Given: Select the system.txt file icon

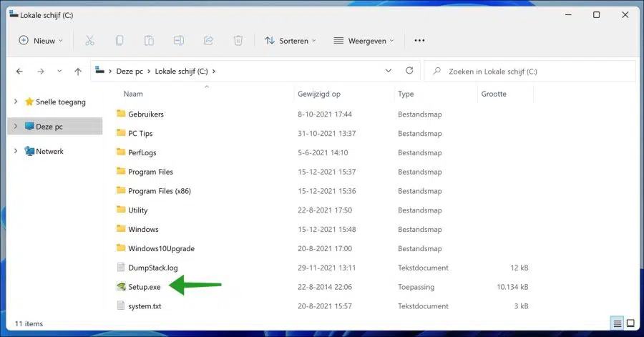Looking at the screenshot, I should pos(121,306).
